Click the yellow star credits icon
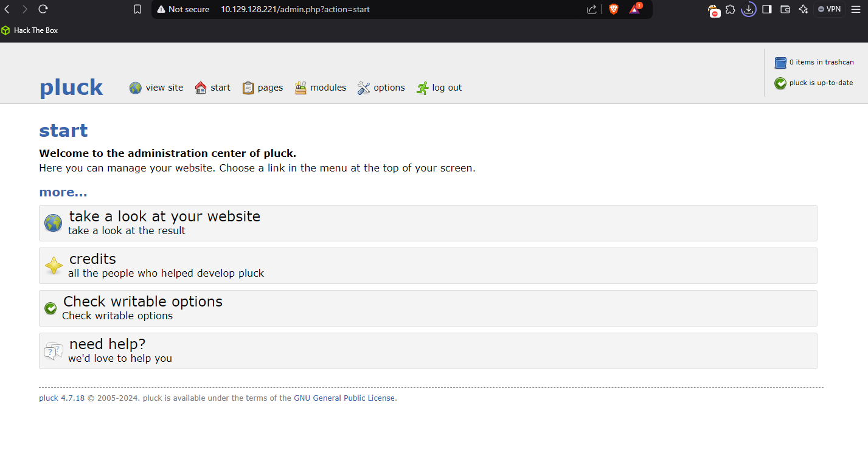Viewport: 868px width, 450px height. coord(54,266)
